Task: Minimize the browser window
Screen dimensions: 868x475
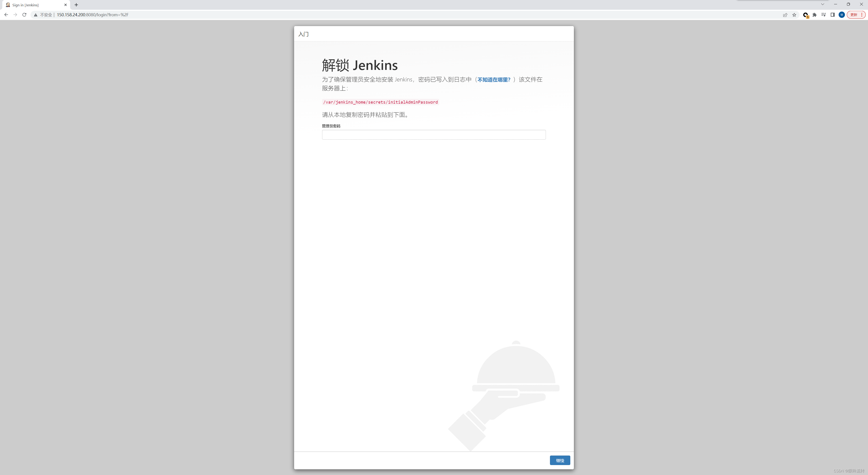Action: tap(836, 4)
